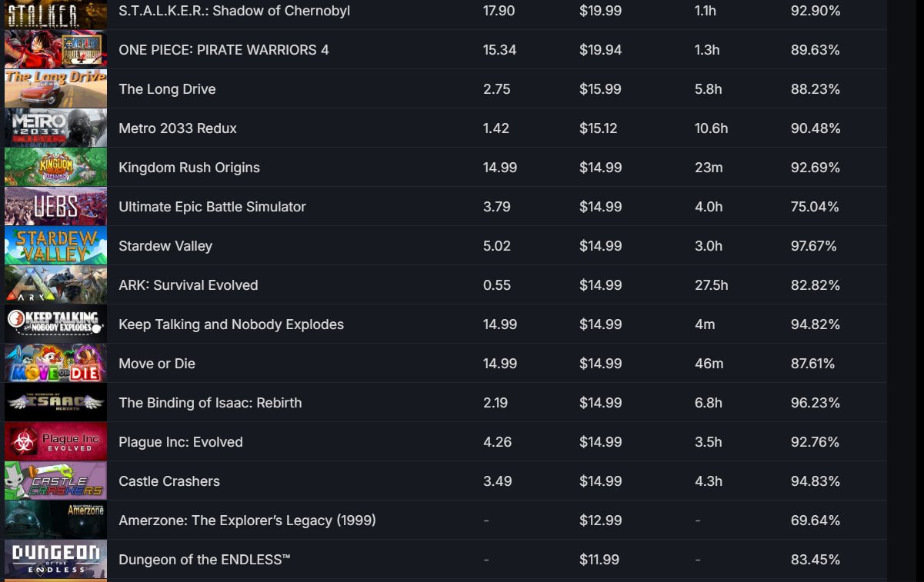Click the Stardew Valley logo thumbnail
The height and width of the screenshot is (582, 924).
coord(55,246)
